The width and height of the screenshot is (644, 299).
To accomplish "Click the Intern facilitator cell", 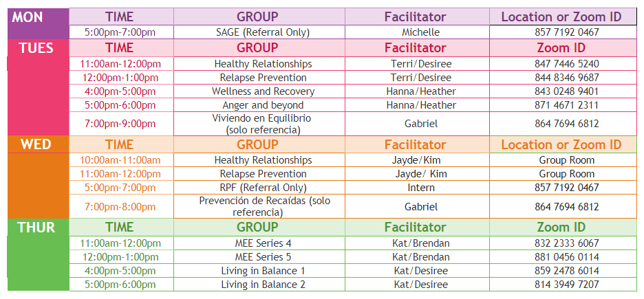I will (421, 188).
